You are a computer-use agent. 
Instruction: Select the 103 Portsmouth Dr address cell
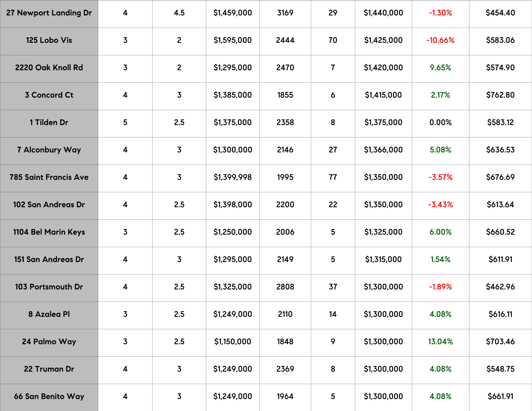coord(49,287)
